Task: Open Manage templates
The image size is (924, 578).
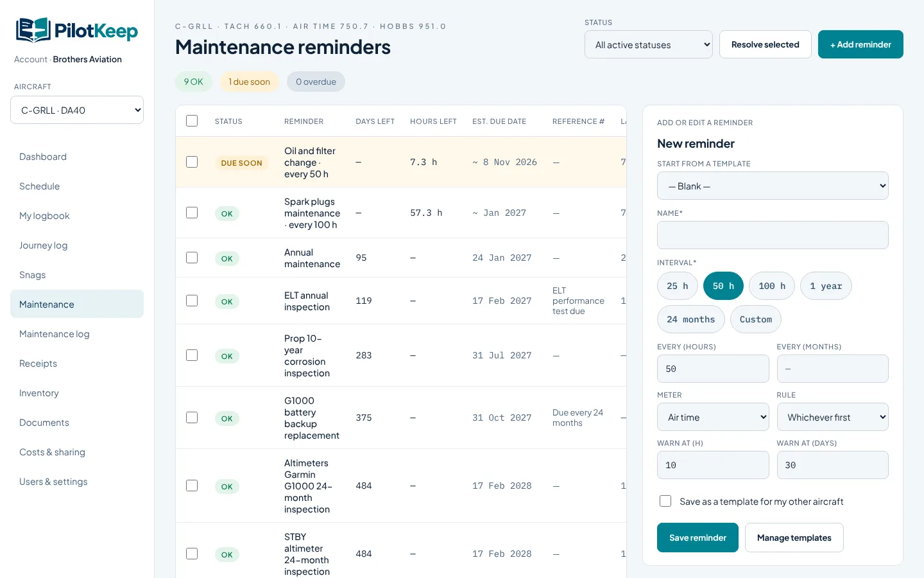Action: (794, 538)
